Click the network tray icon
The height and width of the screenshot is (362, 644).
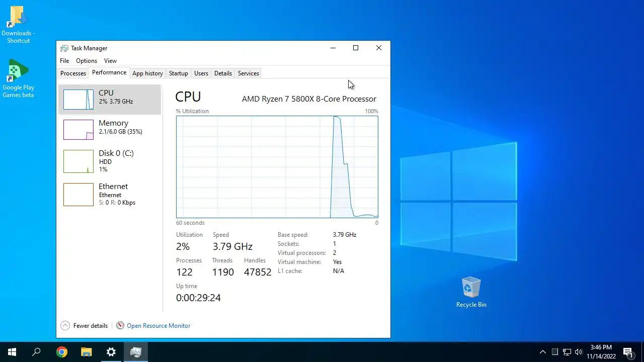(x=567, y=352)
